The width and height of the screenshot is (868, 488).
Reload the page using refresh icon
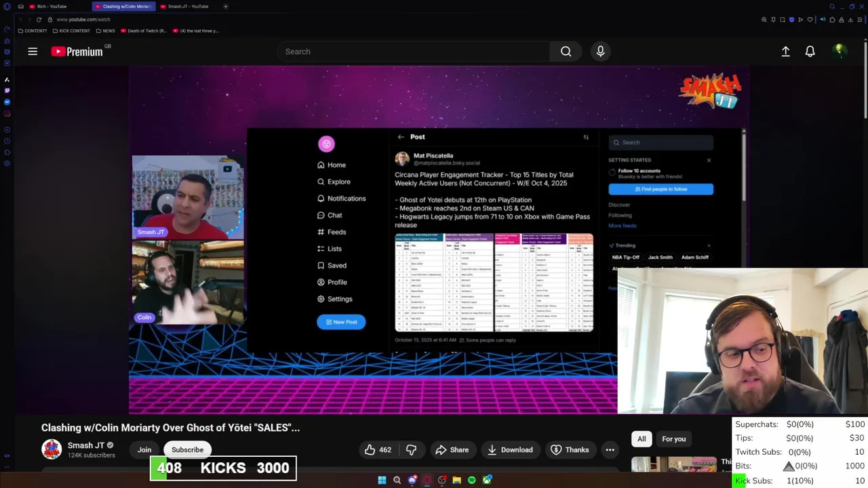pyautogui.click(x=39, y=20)
